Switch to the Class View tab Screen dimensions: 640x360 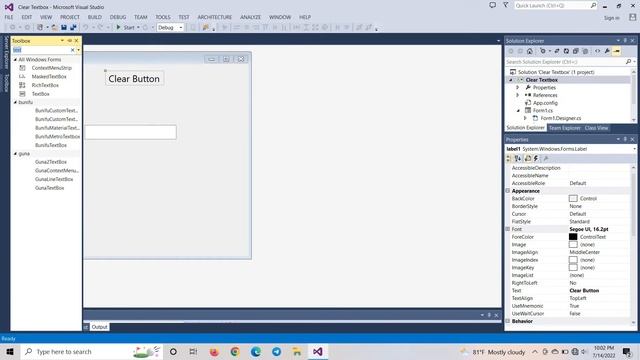pos(596,128)
